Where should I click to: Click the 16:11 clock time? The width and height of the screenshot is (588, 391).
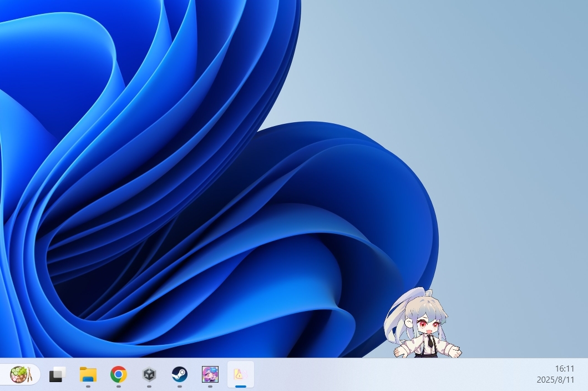[x=564, y=369]
